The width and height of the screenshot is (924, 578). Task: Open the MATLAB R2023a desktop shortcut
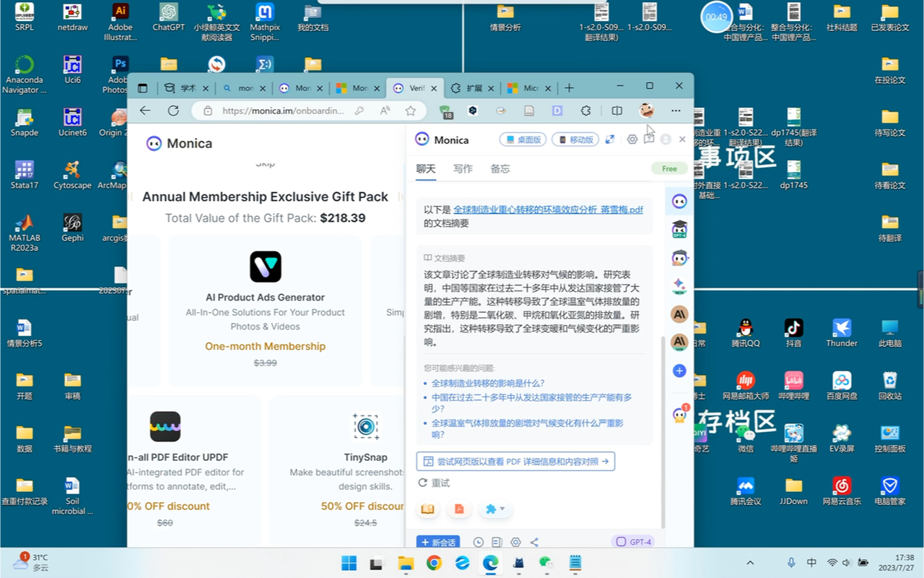pyautogui.click(x=24, y=232)
